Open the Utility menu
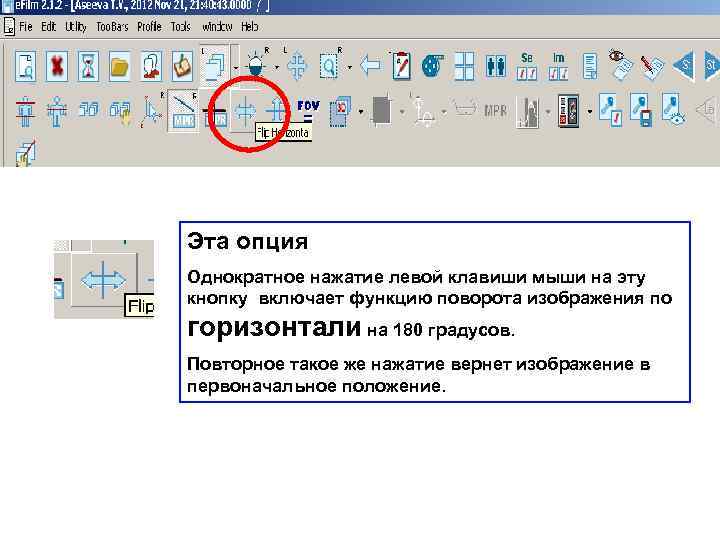The width and height of the screenshot is (720, 540). coord(76,27)
